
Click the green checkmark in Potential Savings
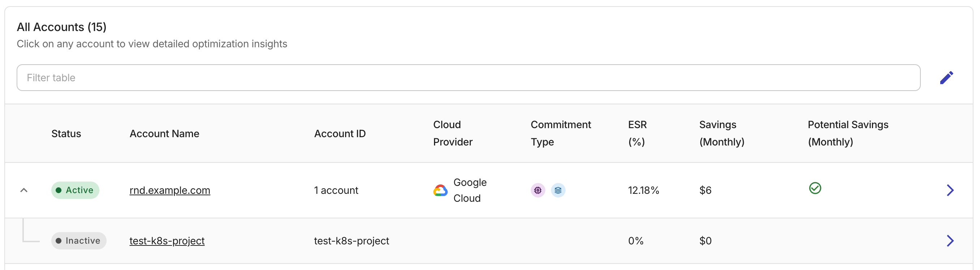[815, 188]
